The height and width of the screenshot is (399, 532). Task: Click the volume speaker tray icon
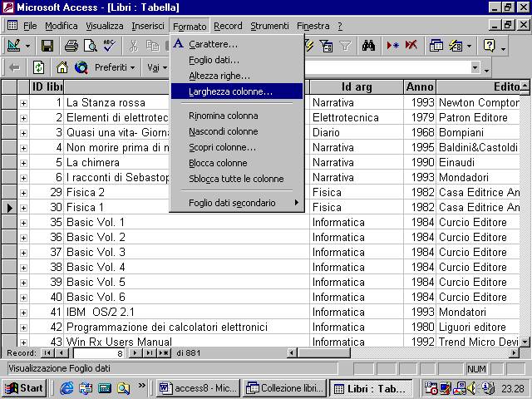(472, 388)
